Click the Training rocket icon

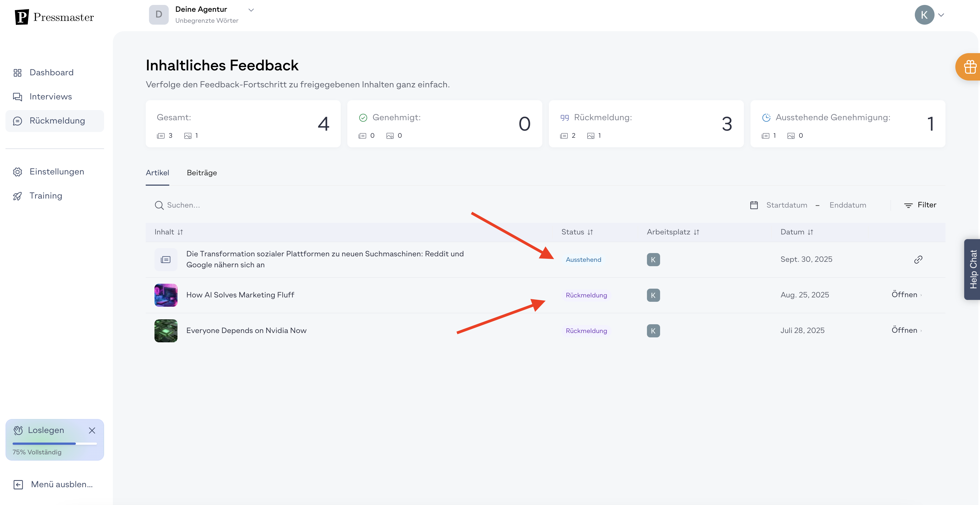(18, 196)
